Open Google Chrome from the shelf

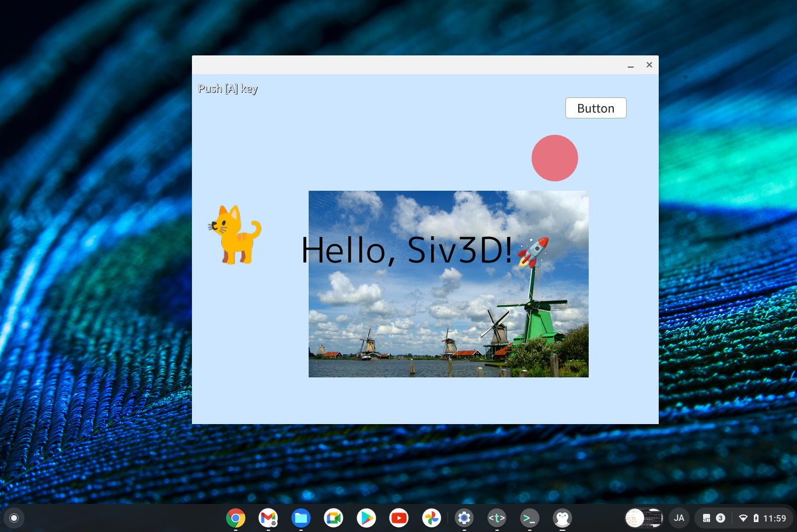pyautogui.click(x=236, y=518)
